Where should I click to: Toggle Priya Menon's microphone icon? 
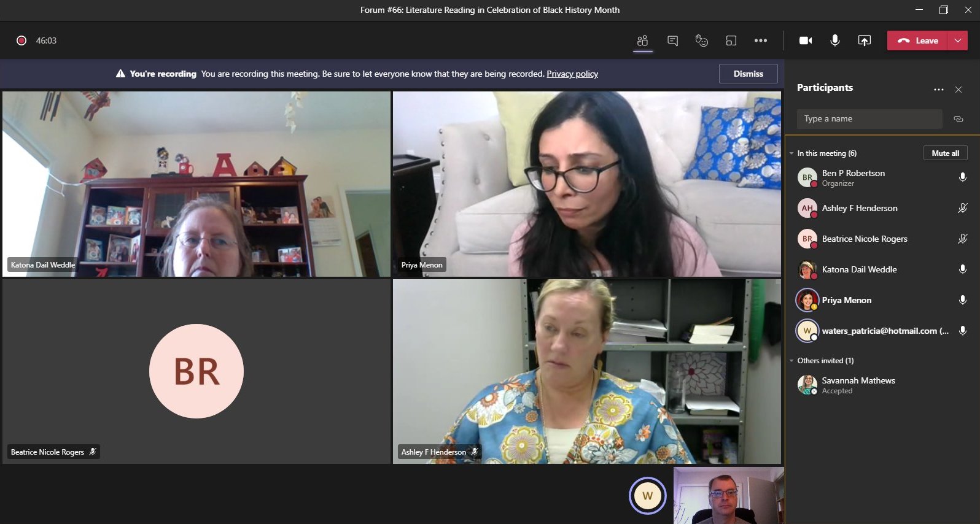[963, 300]
